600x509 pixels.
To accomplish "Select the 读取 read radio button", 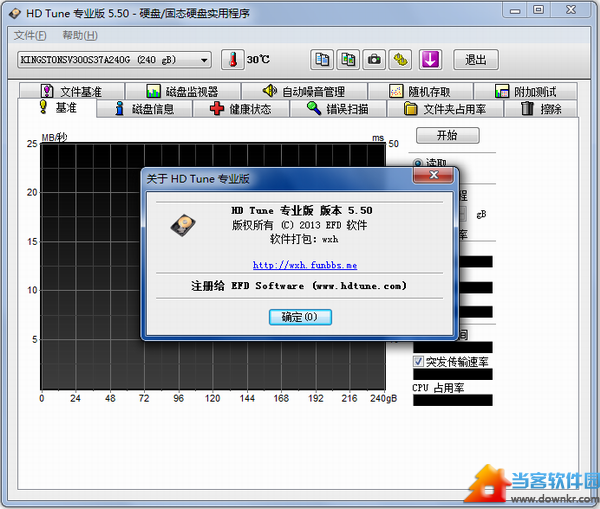I will pos(418,163).
